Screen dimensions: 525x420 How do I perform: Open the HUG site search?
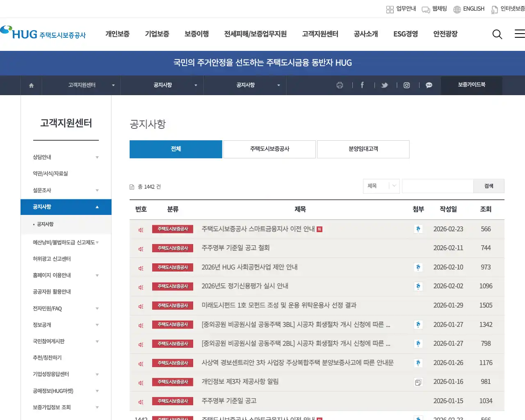click(x=497, y=34)
